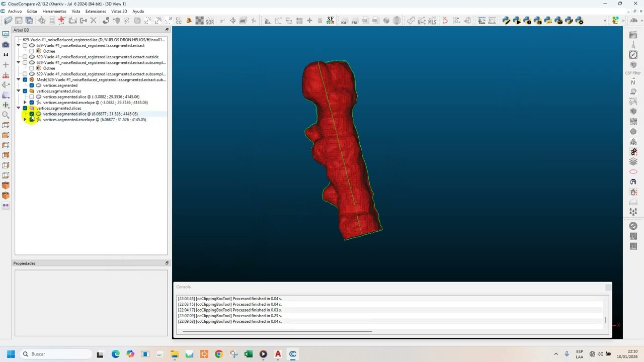Collapse the Mesh[629-Vuelo tree node
The height and width of the screenshot is (362, 644).
pyautogui.click(x=19, y=79)
